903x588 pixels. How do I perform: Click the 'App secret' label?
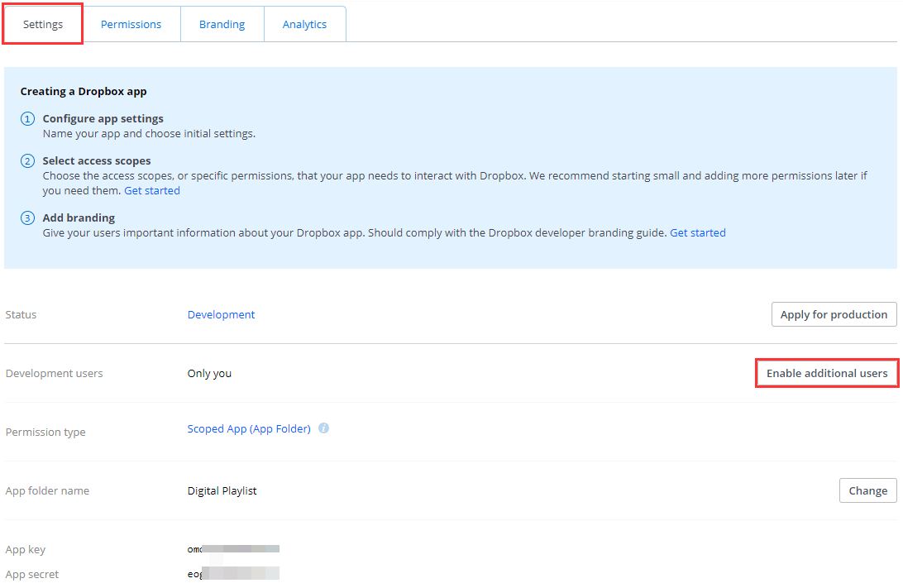(x=31, y=574)
